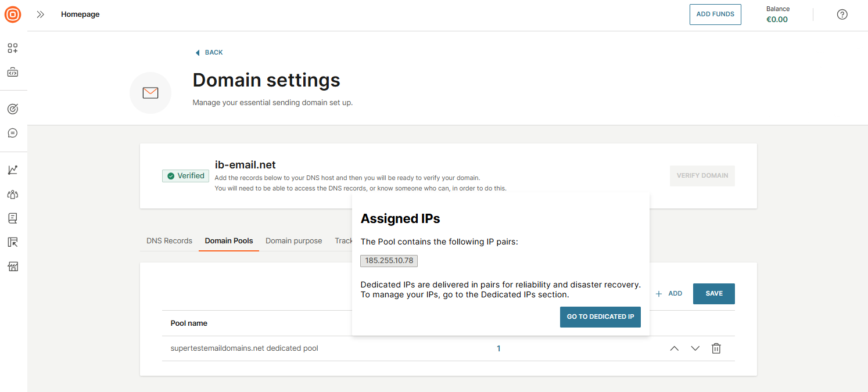Screen dimensions: 868x392
Task: Open the Domain purpose tab
Action: pos(293,240)
